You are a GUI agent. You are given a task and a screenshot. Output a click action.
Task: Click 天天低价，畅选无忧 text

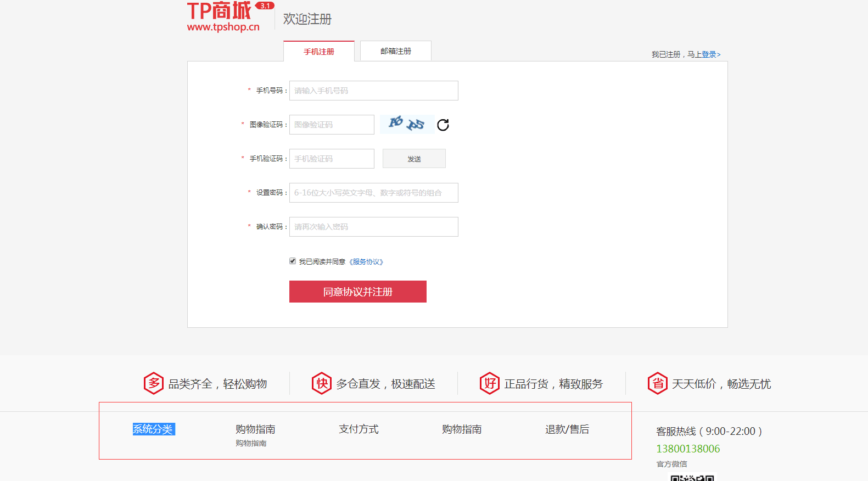pos(722,384)
